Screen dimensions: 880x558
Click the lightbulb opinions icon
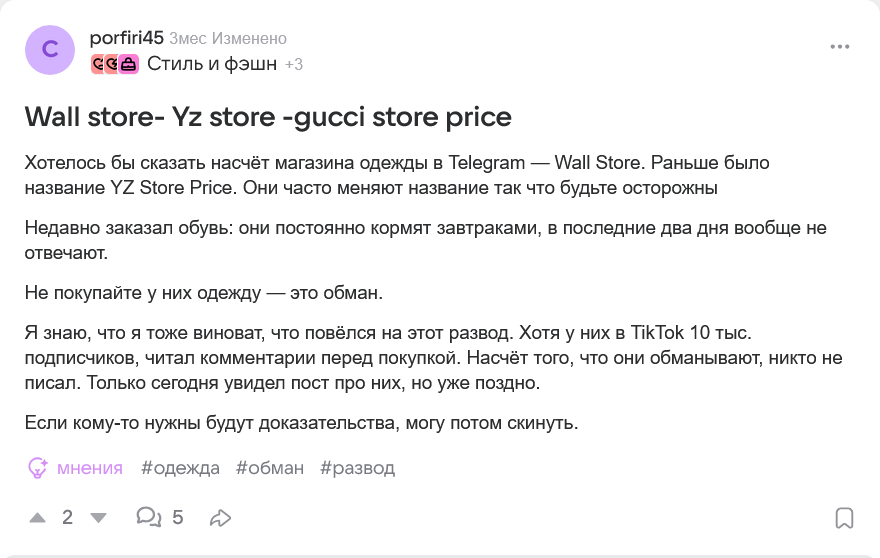tap(38, 467)
